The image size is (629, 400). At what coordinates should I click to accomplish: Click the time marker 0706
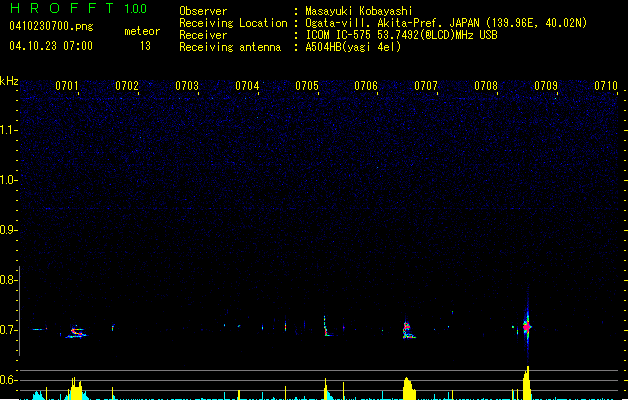pos(366,86)
